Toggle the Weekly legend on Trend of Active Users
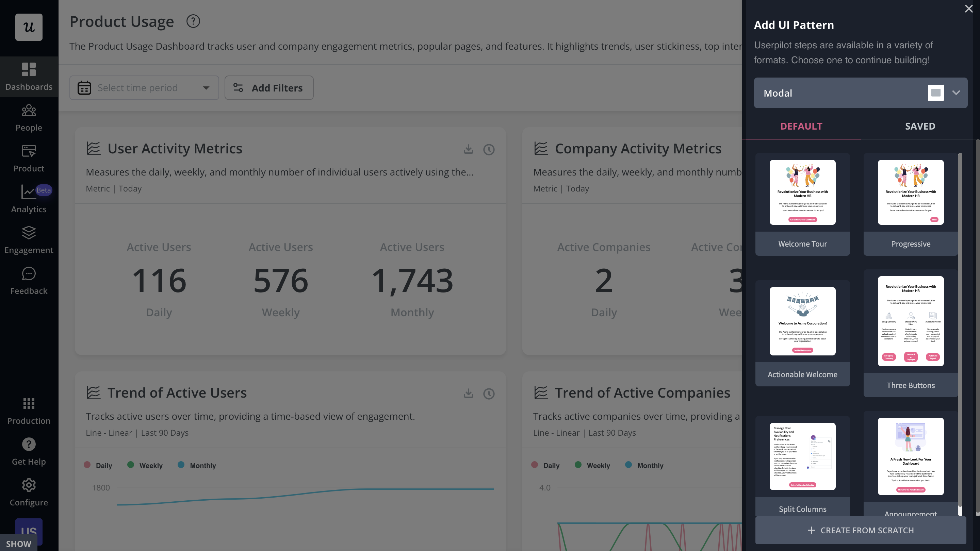 (145, 465)
